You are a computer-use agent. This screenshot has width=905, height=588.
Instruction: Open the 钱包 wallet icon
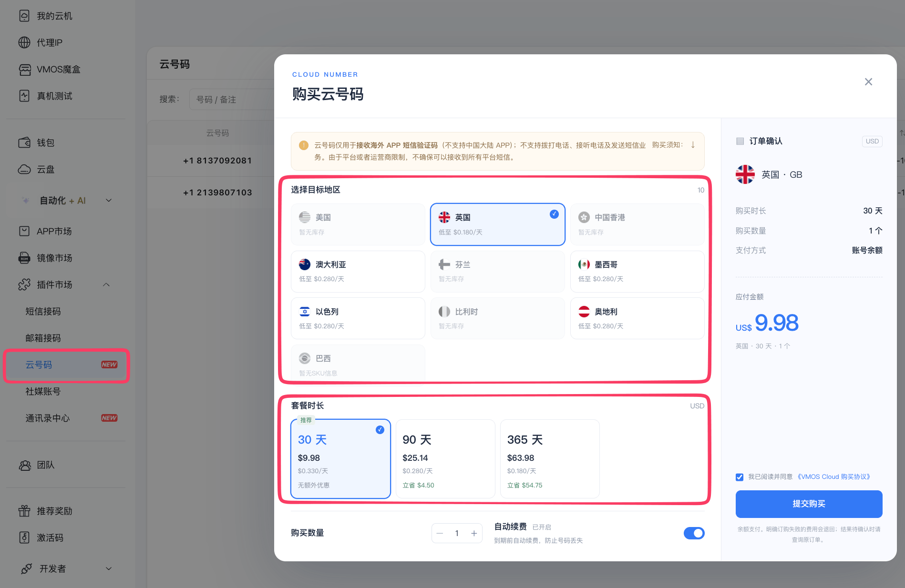24,142
